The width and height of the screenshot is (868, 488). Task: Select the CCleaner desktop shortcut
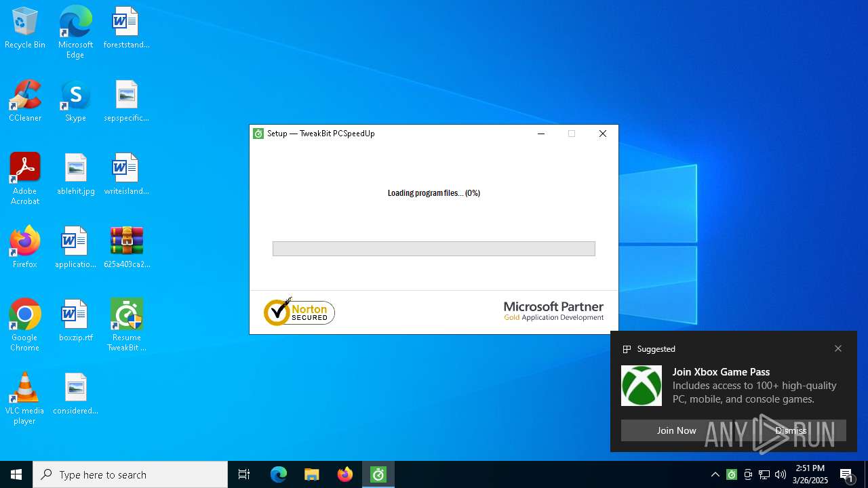point(25,102)
